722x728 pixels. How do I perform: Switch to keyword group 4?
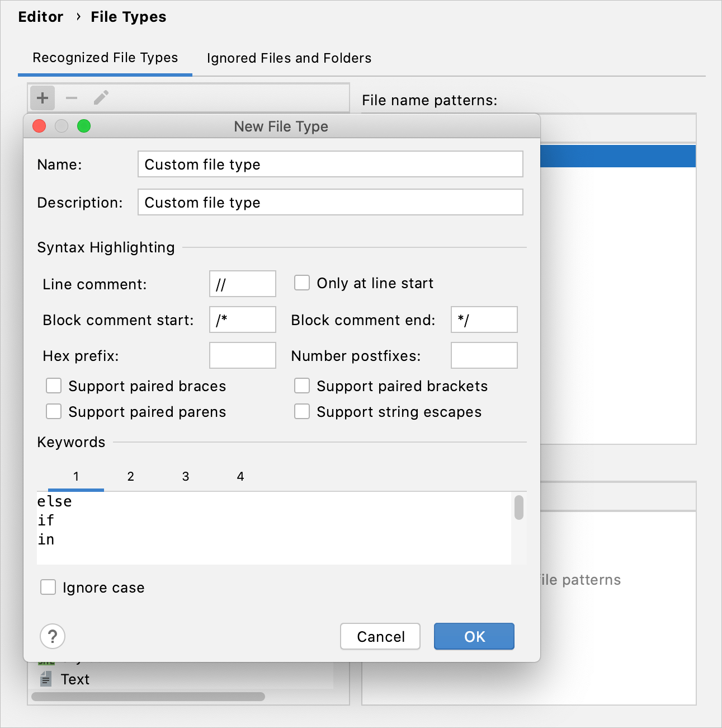pos(240,476)
